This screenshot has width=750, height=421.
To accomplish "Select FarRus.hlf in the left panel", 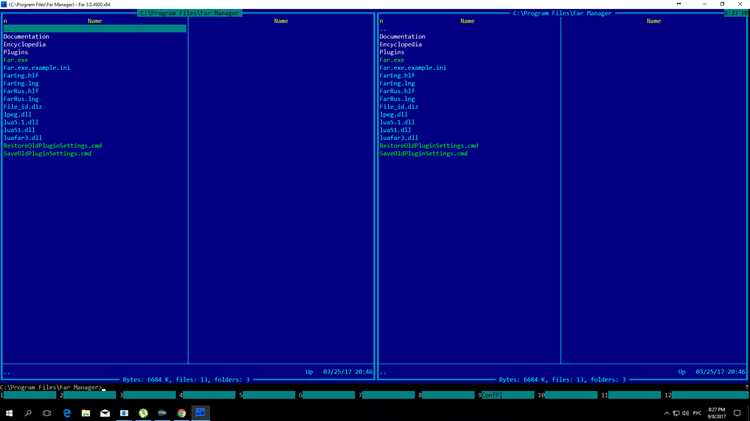I will click(21, 91).
